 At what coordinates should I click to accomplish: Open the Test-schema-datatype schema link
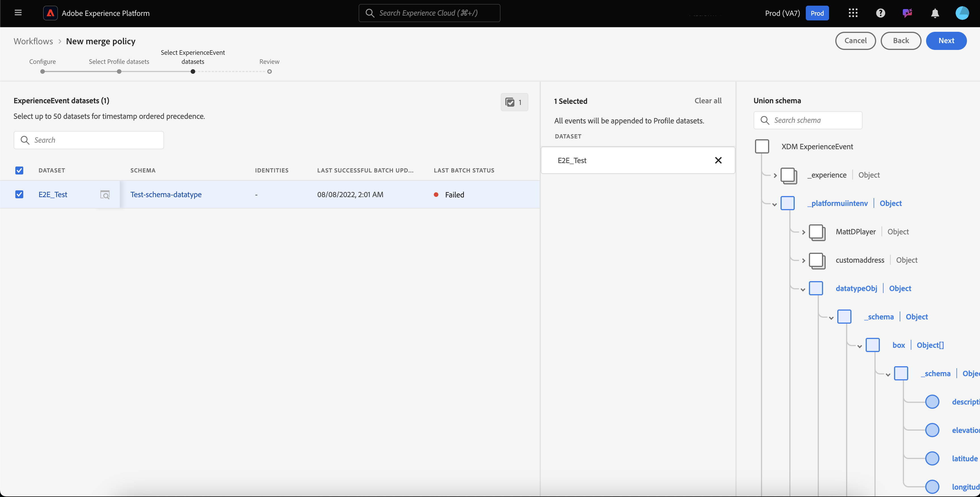click(166, 194)
